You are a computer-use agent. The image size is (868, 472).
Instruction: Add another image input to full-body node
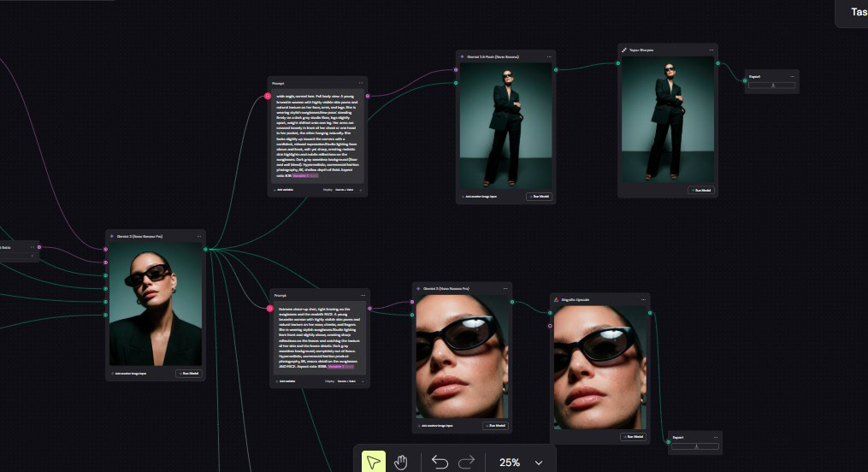[x=481, y=197]
